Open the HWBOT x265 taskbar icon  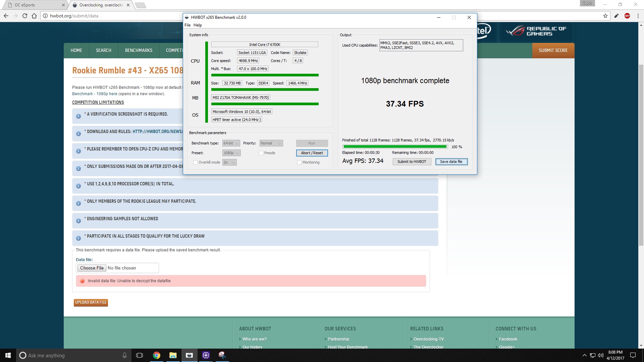pos(189,355)
